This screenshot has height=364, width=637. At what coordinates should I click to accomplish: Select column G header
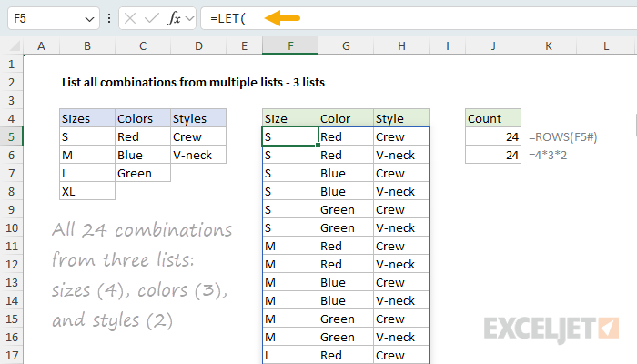click(346, 45)
